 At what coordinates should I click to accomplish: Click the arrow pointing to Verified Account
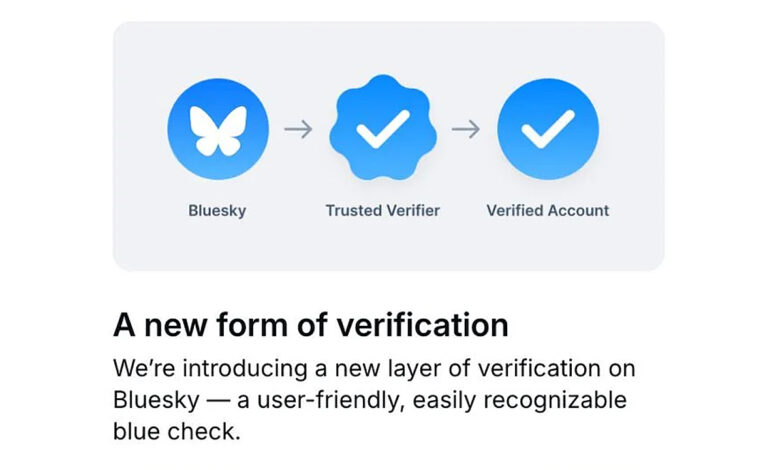pyautogui.click(x=466, y=129)
